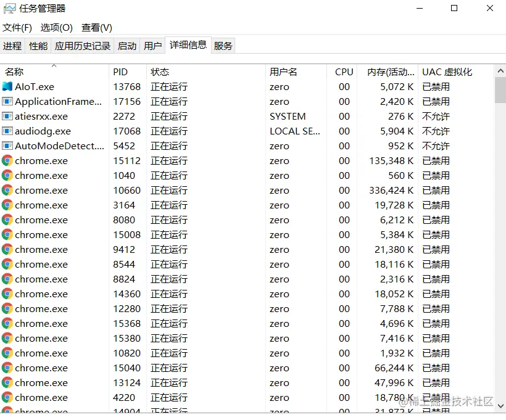Viewport: 506px width, 420px height.
Task: Click the ApplicationFrame process icon
Action: (x=7, y=101)
